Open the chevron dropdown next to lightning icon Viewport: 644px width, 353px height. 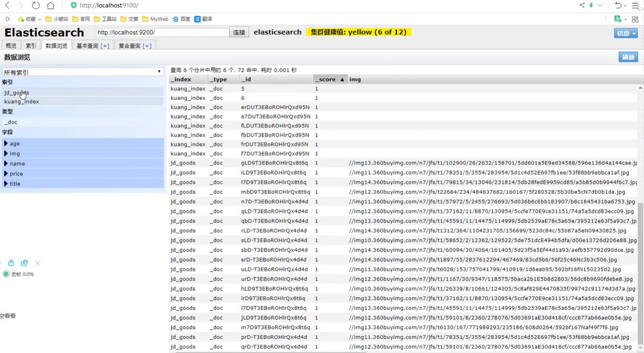[600, 5]
